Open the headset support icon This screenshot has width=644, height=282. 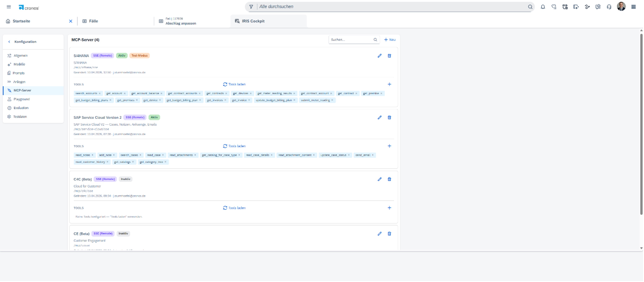click(609, 7)
